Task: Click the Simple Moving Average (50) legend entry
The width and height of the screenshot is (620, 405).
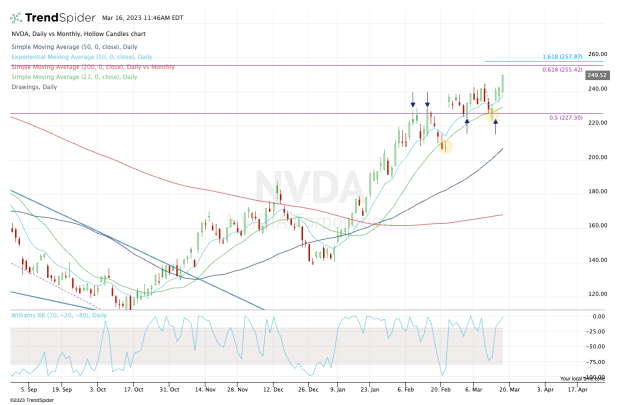Action: pyautogui.click(x=65, y=48)
